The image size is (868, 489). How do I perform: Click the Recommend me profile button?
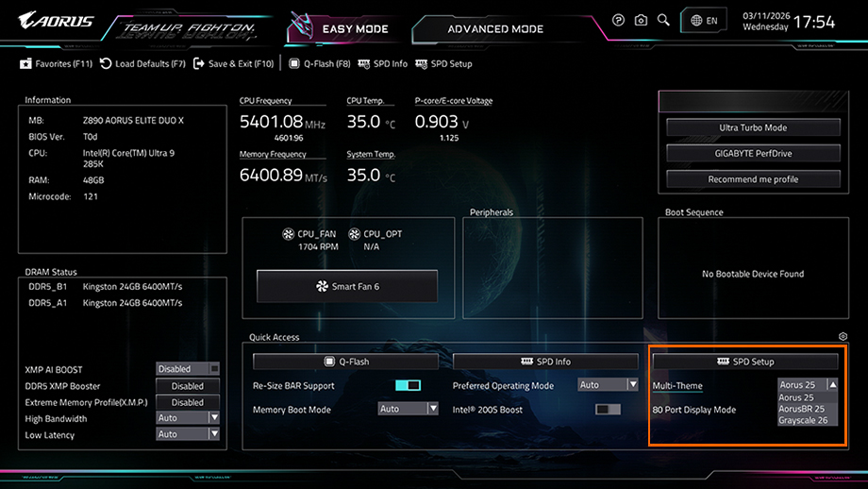click(752, 179)
